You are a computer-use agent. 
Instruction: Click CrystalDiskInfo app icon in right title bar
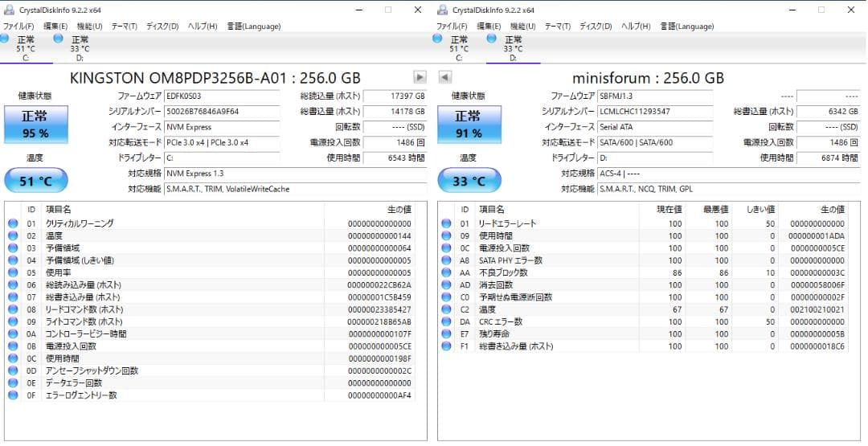pyautogui.click(x=442, y=10)
